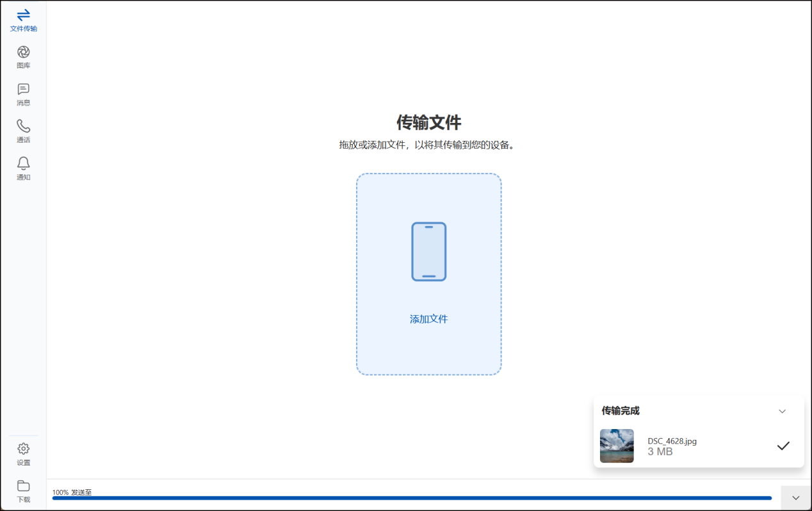This screenshot has width=812, height=511.
Task: View 通知 notifications in the sidebar
Action: (23, 168)
